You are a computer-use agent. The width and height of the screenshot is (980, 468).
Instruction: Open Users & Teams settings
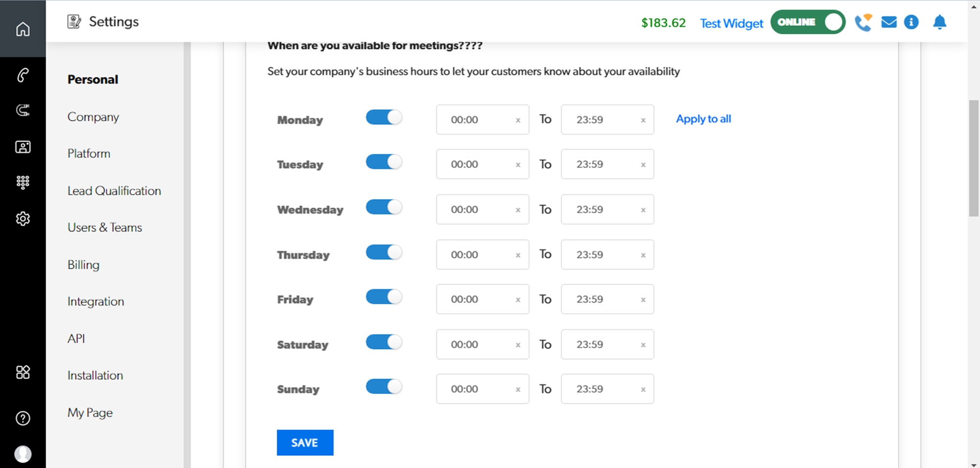(104, 227)
